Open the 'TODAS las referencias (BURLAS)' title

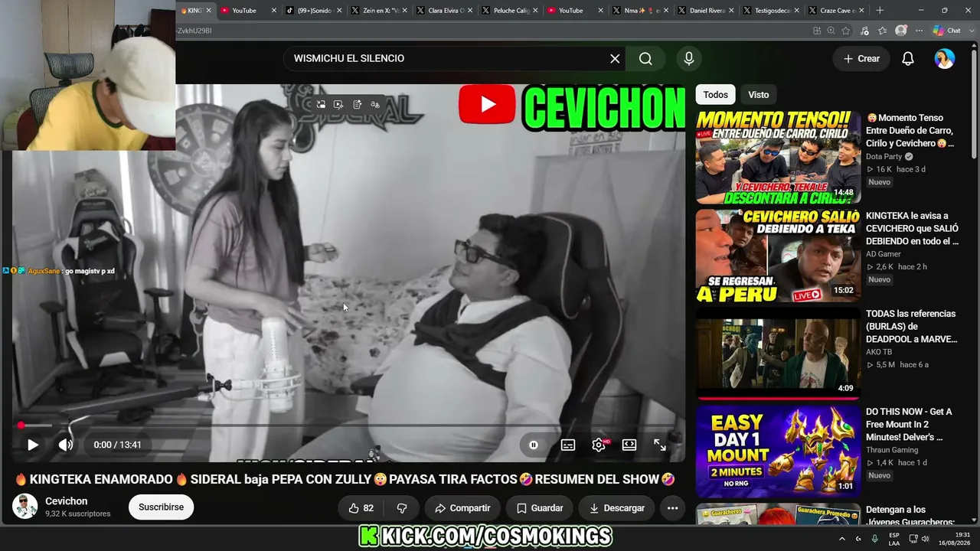[912, 327]
